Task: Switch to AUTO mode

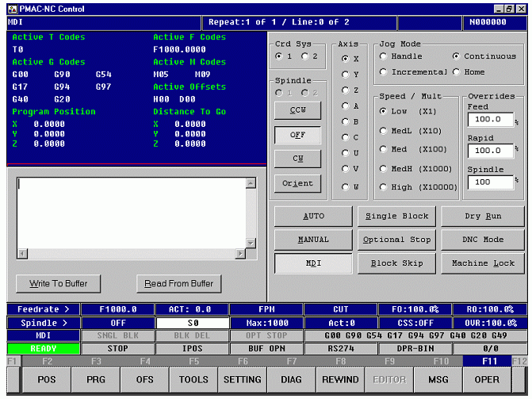Action: 313,216
